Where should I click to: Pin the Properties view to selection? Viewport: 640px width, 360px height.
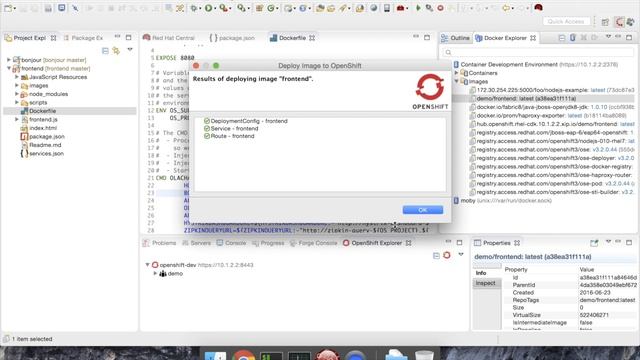[x=594, y=243]
